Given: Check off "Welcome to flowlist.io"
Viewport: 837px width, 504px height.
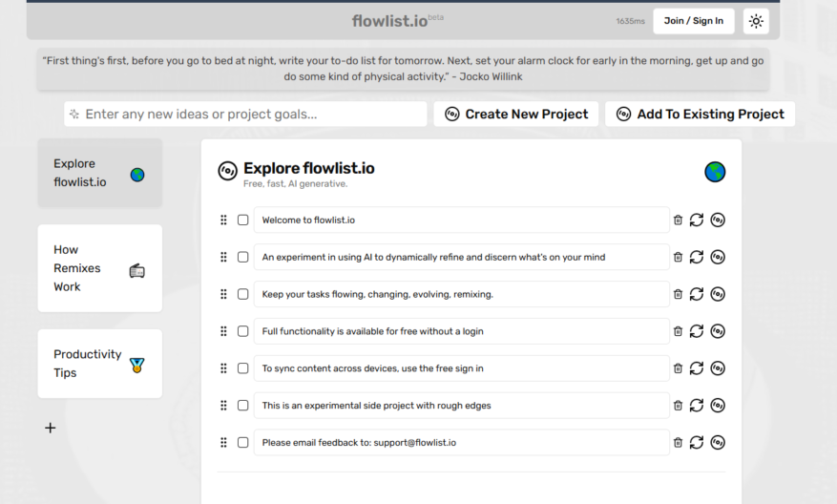Looking at the screenshot, I should coord(242,220).
